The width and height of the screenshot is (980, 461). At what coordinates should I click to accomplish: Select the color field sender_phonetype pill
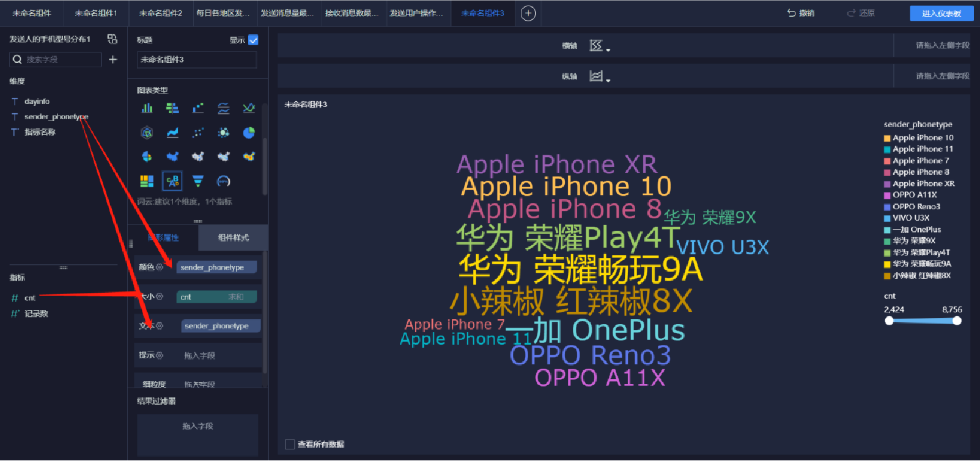coord(216,267)
